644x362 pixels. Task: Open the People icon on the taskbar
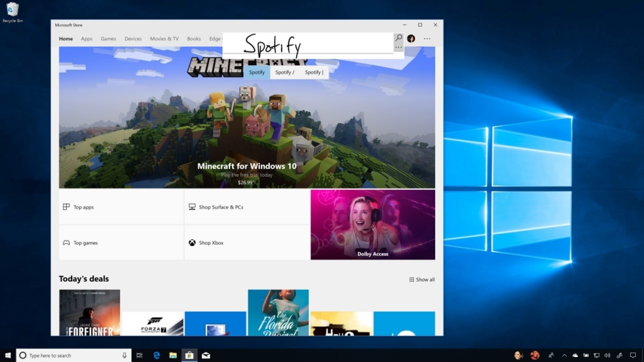pyautogui.click(x=551, y=355)
